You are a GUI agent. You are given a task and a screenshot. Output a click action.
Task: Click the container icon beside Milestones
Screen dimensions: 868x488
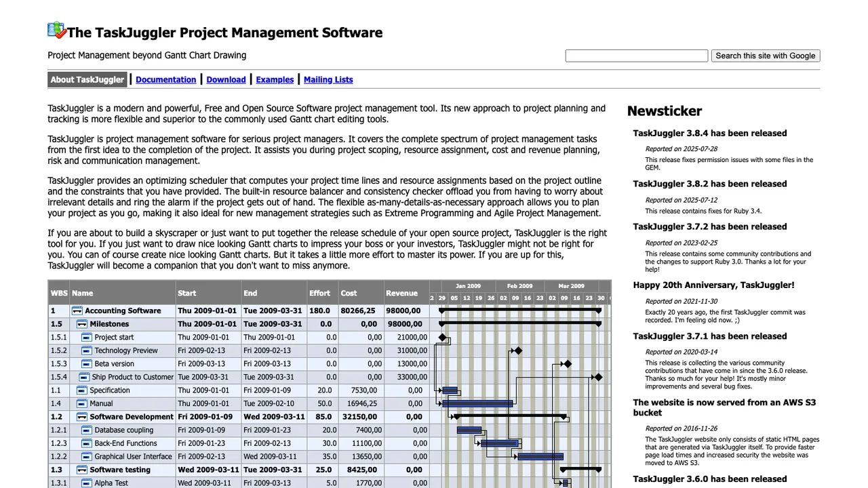82,324
